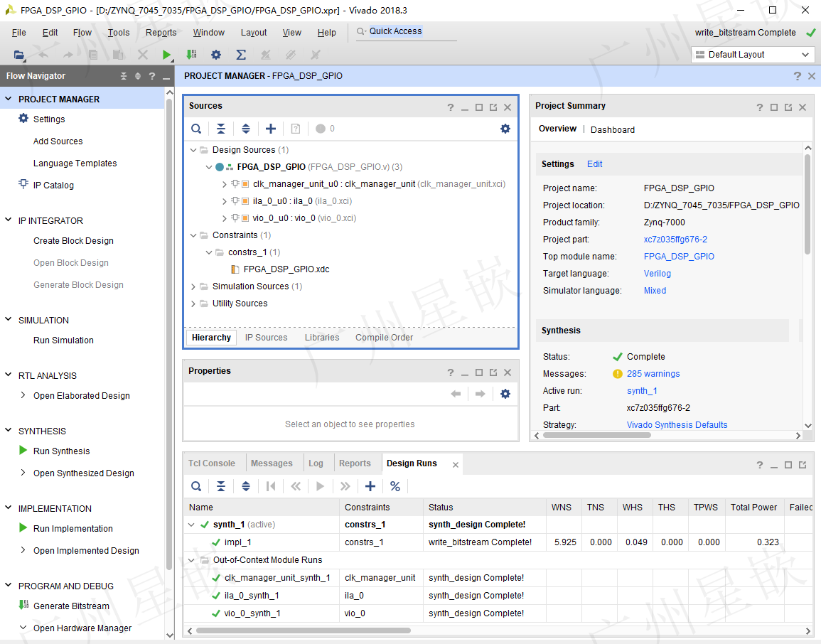Close the Design Runs tab
This screenshot has height=644, width=821.
(x=456, y=464)
